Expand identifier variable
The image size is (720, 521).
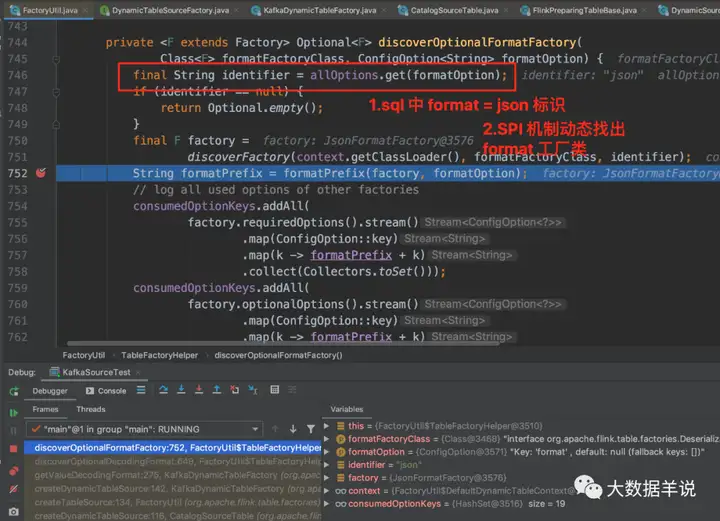pos(326,465)
